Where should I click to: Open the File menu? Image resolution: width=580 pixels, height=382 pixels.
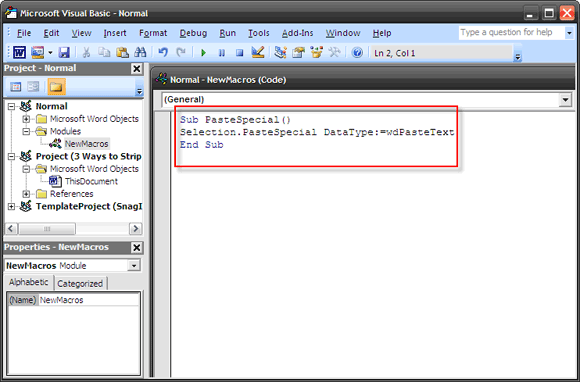tap(24, 33)
